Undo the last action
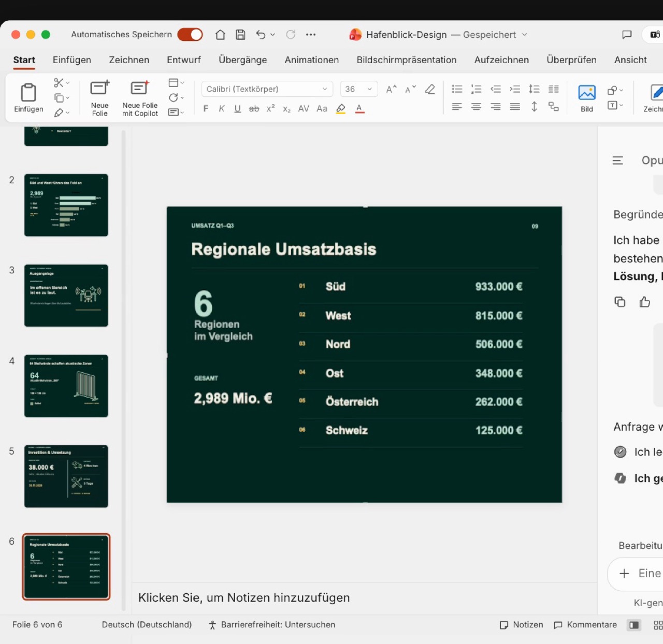 pos(261,35)
